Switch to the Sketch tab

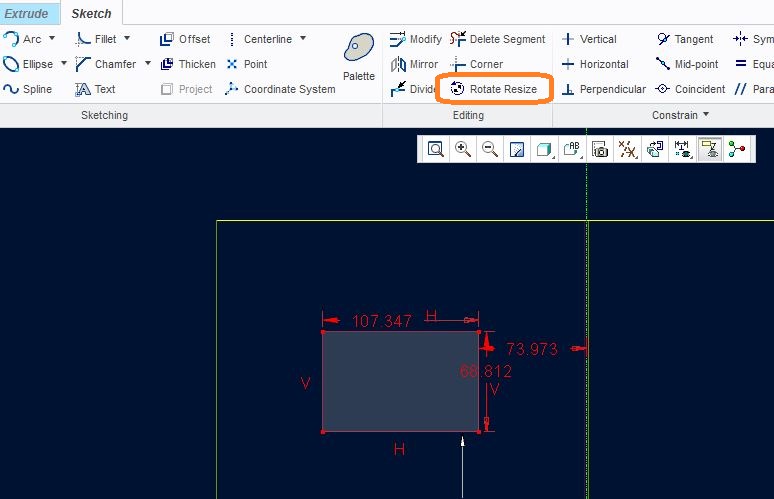(91, 13)
